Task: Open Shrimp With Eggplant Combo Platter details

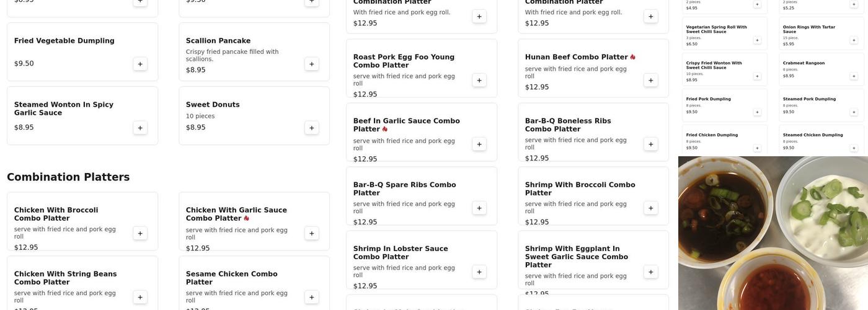Action: coord(576,257)
